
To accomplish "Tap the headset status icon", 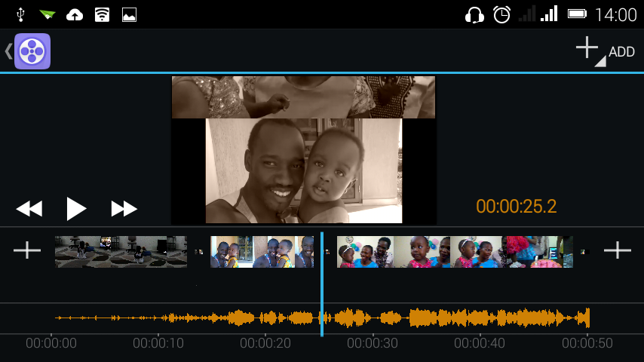I will point(474,15).
